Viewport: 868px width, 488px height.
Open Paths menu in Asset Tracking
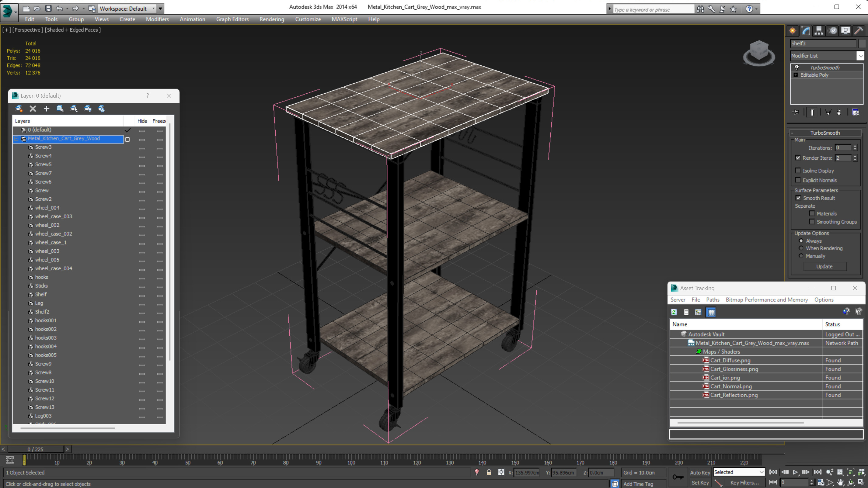click(x=712, y=299)
